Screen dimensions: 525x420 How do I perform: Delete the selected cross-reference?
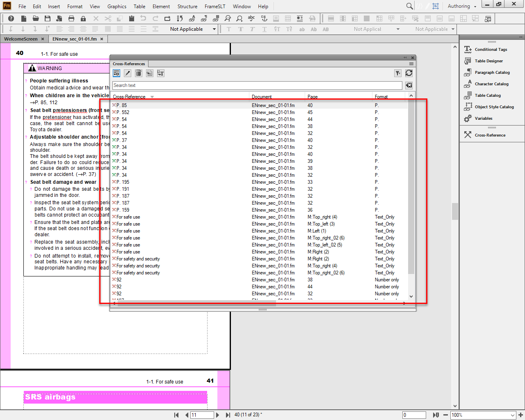pos(138,73)
